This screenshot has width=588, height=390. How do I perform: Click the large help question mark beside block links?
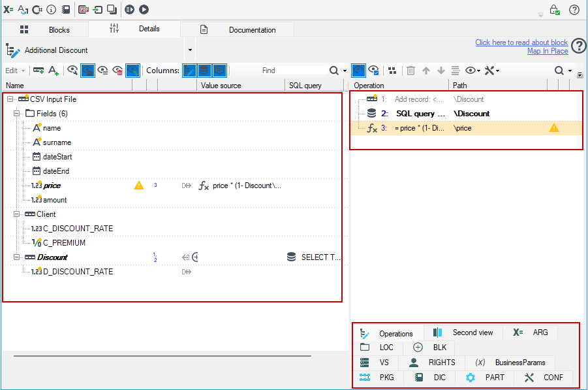point(580,46)
